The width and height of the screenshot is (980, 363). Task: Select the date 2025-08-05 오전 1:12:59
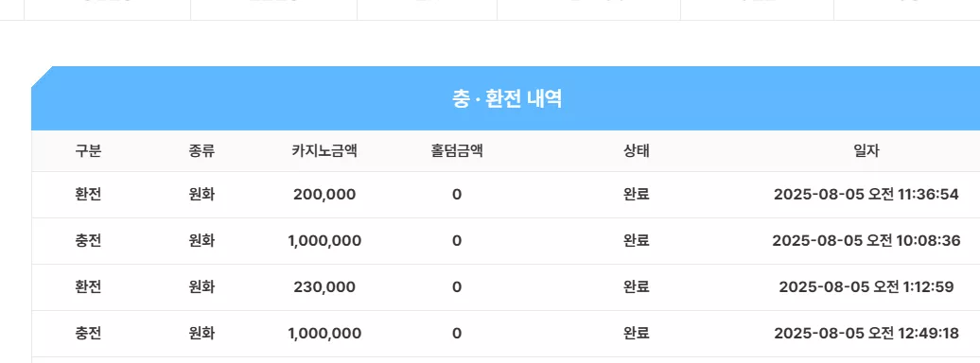click(866, 286)
